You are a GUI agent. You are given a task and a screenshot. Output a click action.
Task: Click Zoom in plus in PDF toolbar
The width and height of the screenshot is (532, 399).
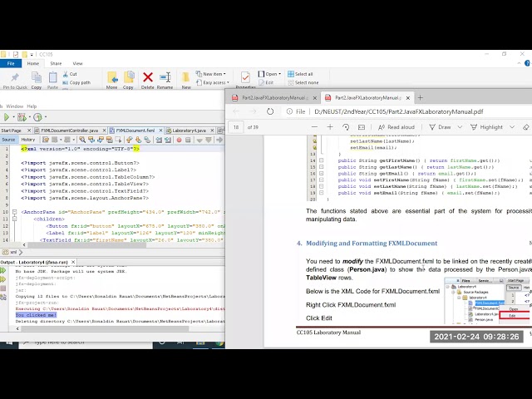point(330,127)
